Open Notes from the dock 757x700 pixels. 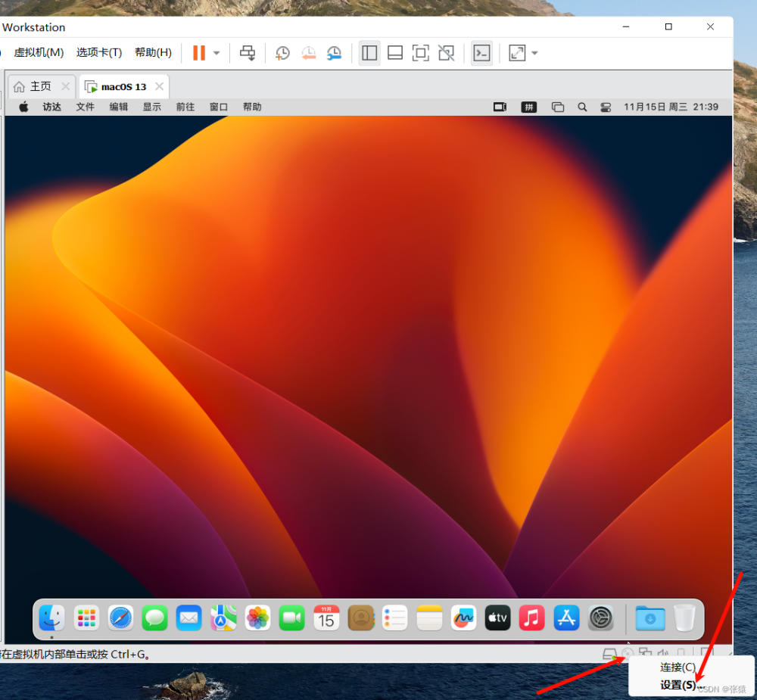[x=429, y=618]
